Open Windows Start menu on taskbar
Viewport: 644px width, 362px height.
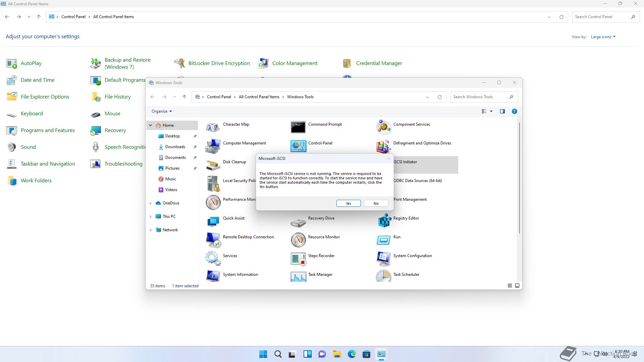tap(263, 354)
